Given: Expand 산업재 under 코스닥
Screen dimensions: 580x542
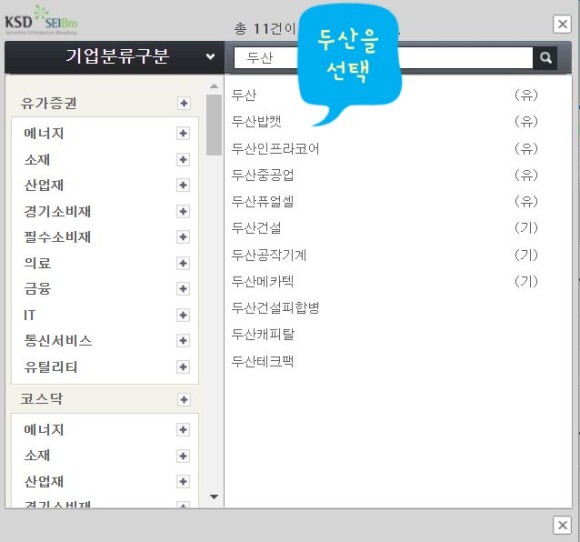Looking at the screenshot, I should (x=183, y=482).
